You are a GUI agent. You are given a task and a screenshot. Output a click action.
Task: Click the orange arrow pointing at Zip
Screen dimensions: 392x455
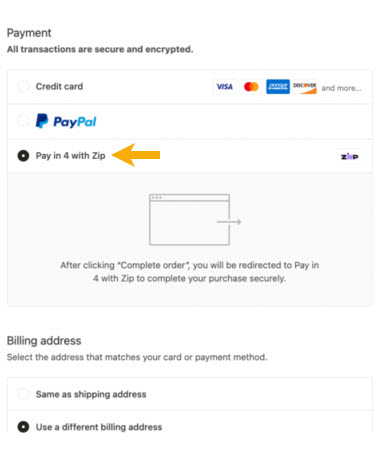point(136,155)
